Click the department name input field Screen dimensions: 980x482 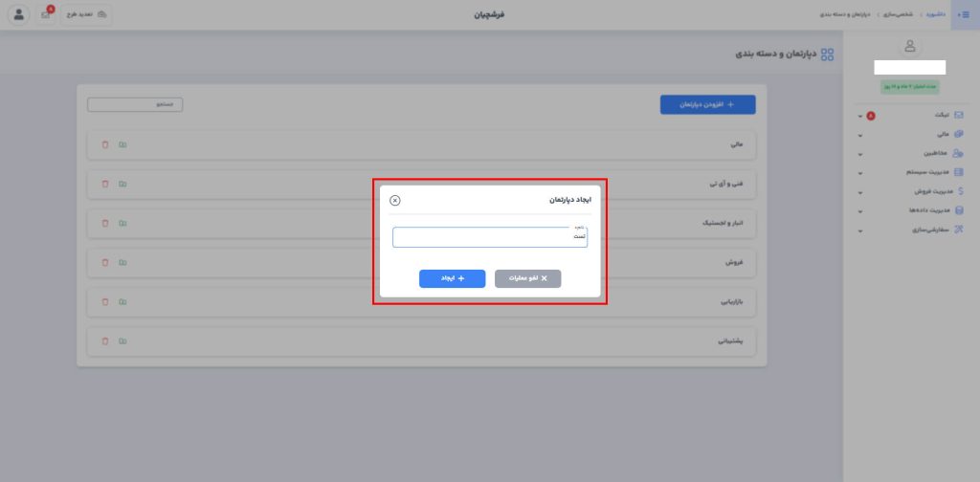[489, 237]
